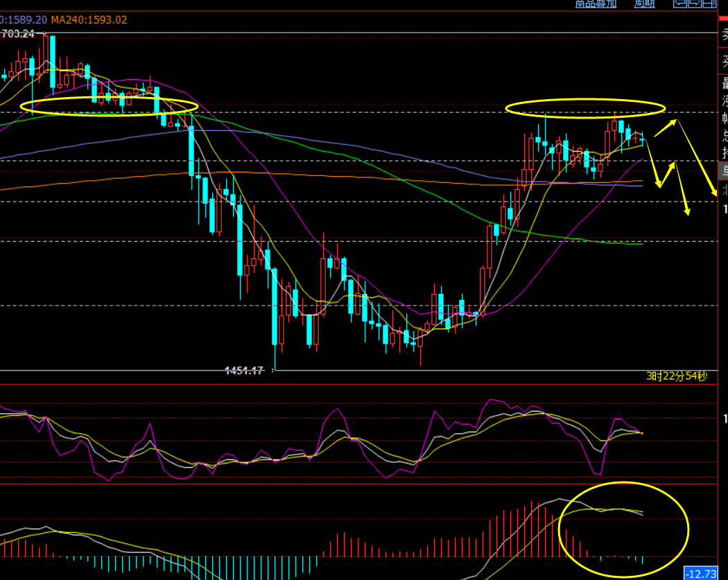Click the latest candlestick on the chart
728x580 pixels.
[x=643, y=139]
